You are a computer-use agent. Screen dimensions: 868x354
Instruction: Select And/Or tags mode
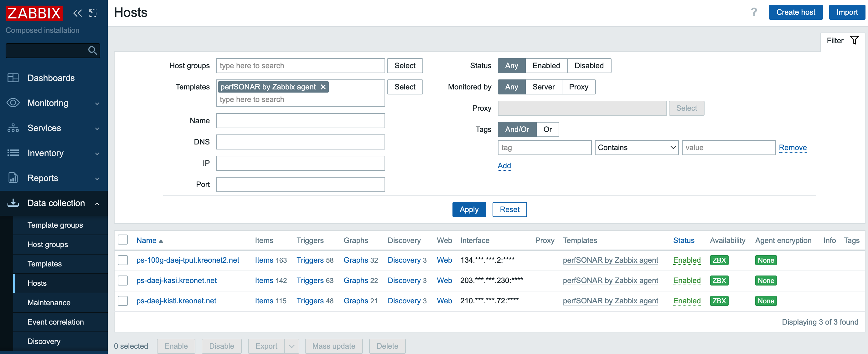(517, 129)
